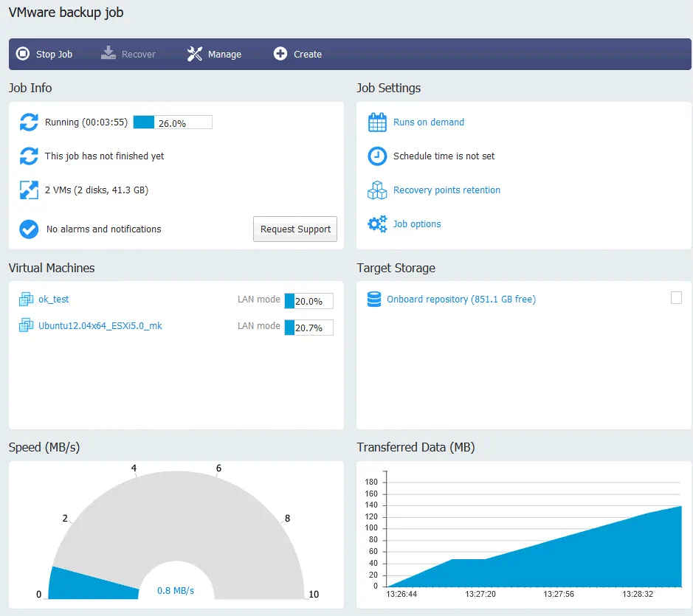Click the Runs on demand link

tap(429, 122)
